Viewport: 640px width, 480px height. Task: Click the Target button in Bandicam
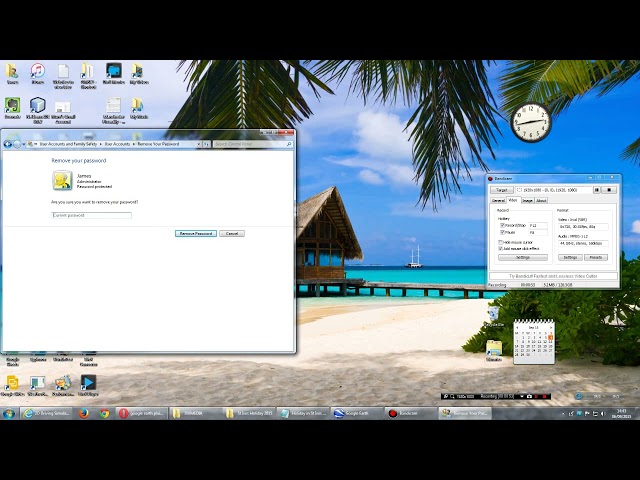[x=502, y=190]
